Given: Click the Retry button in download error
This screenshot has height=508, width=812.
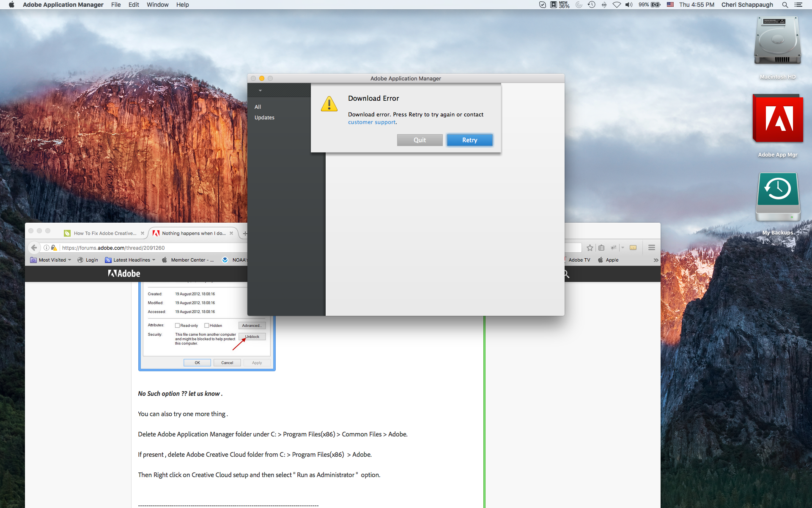Looking at the screenshot, I should point(469,139).
